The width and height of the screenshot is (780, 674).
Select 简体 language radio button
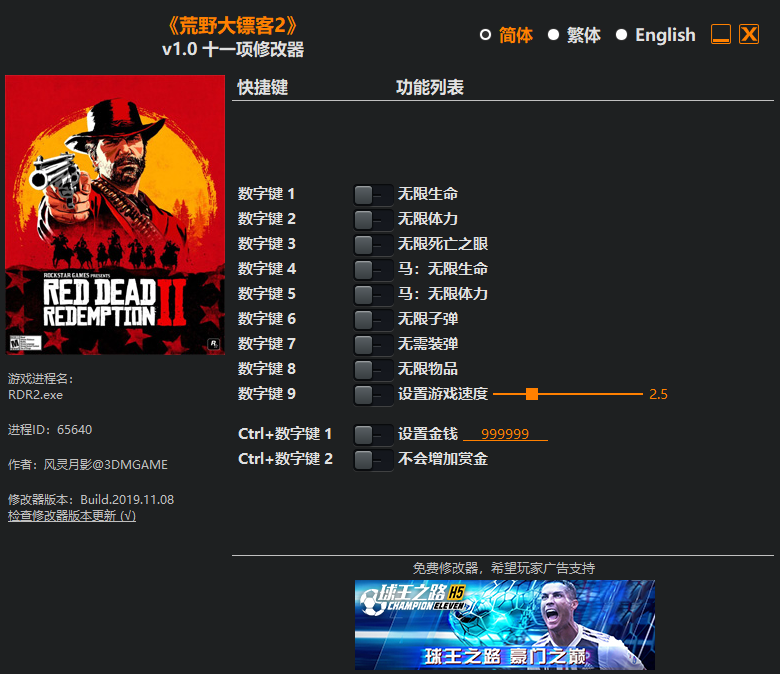pos(486,35)
